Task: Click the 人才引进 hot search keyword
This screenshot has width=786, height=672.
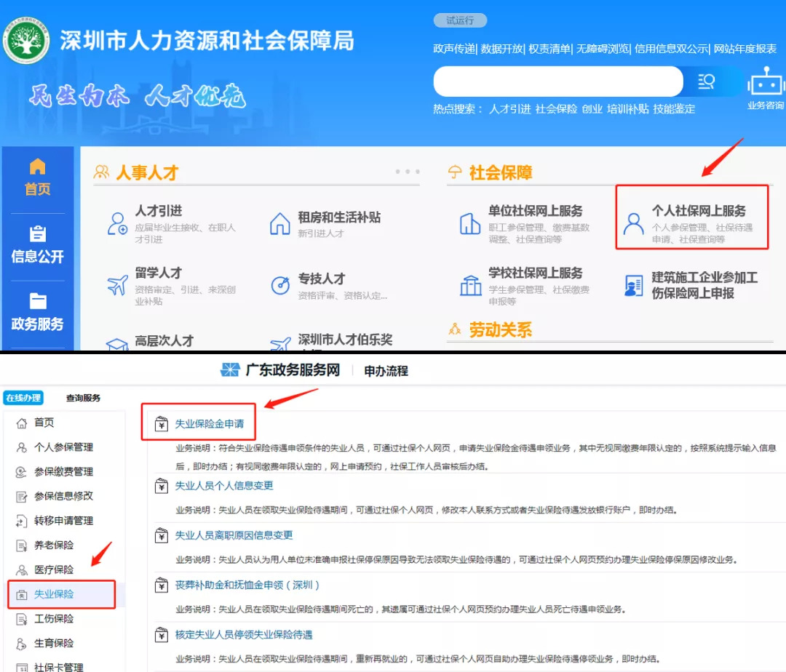Action: pos(509,108)
